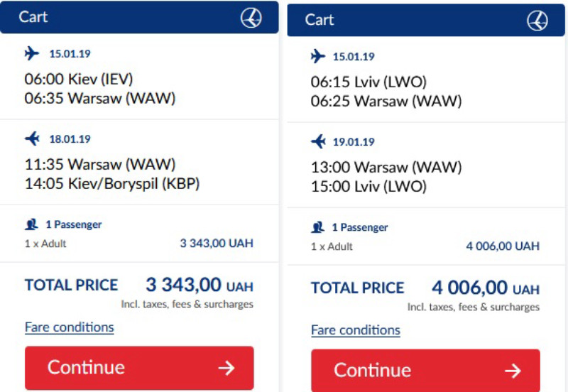Click passenger icon in Kiev cart

(31, 224)
